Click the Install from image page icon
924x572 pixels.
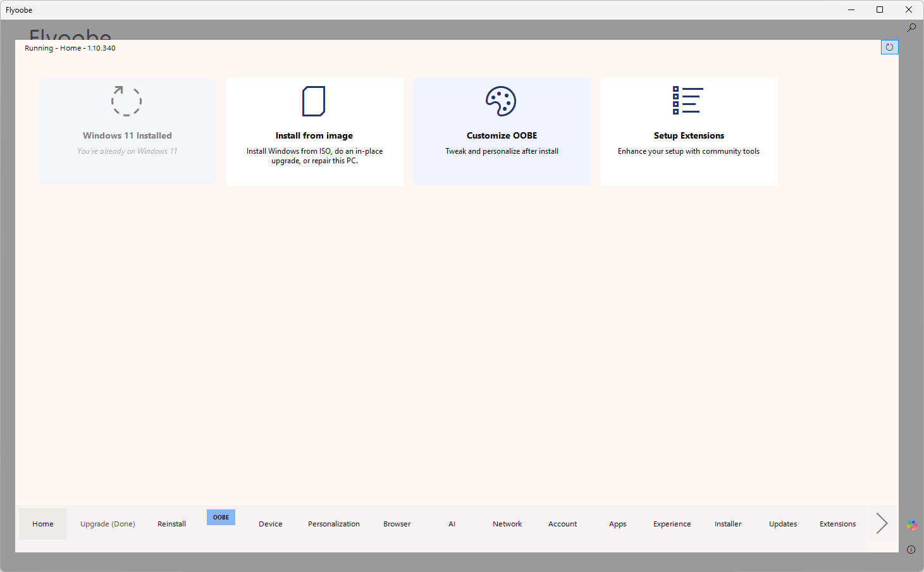[314, 101]
